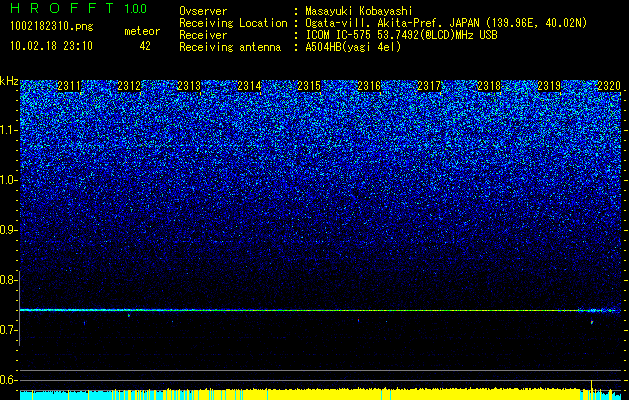629x400 pixels.
Task: Click time marker 2312
Action: coord(129,86)
